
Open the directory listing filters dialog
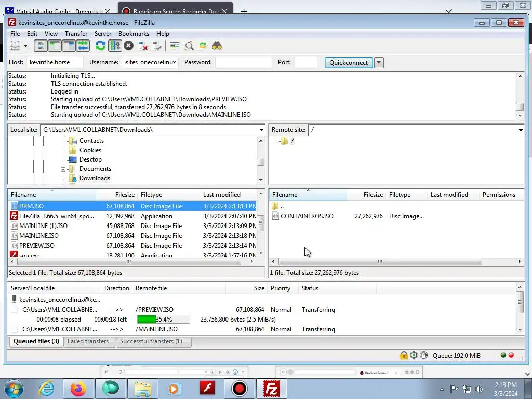click(175, 46)
